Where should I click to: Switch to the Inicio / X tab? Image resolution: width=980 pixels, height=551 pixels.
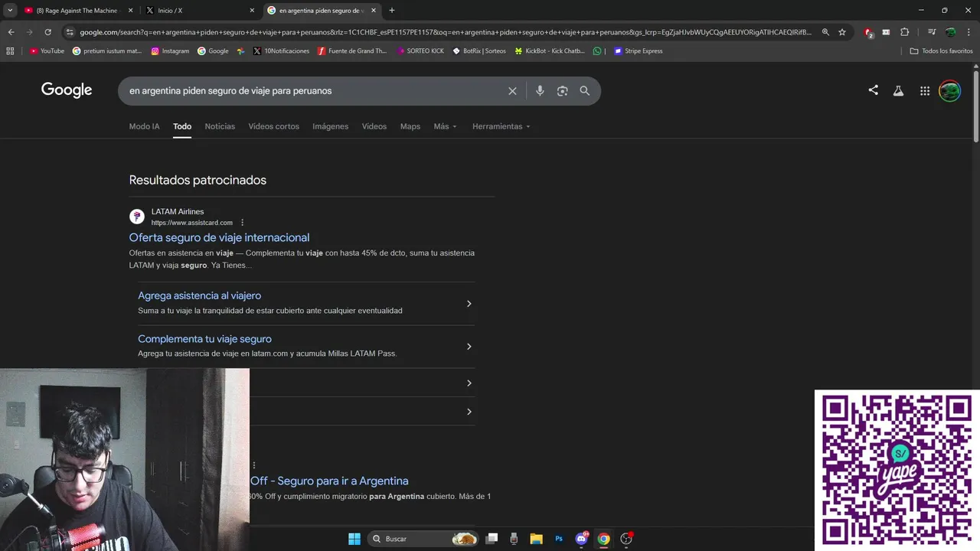[201, 10]
